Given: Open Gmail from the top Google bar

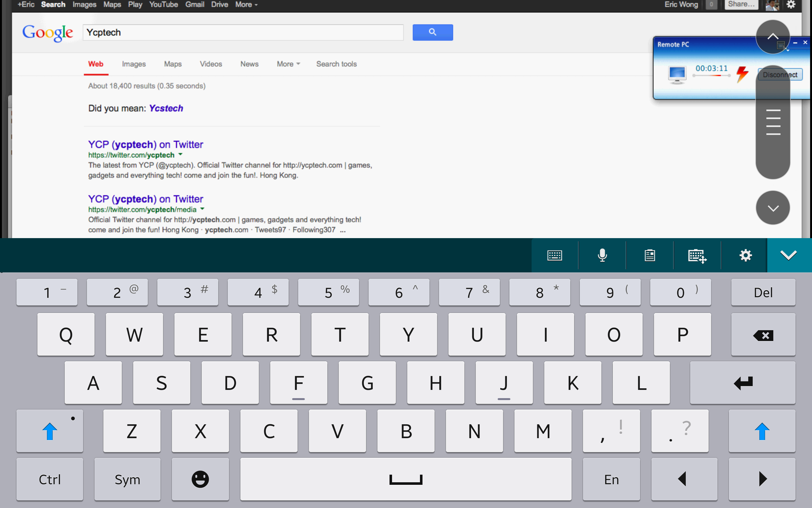Looking at the screenshot, I should click(195, 5).
